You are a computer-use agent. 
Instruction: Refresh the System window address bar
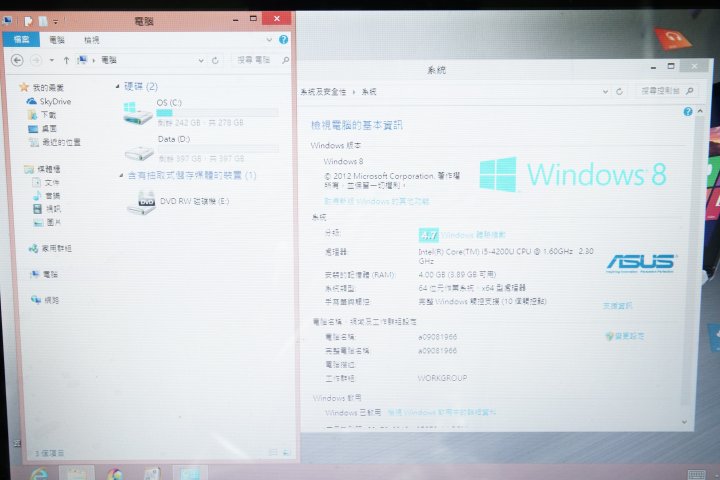point(619,91)
